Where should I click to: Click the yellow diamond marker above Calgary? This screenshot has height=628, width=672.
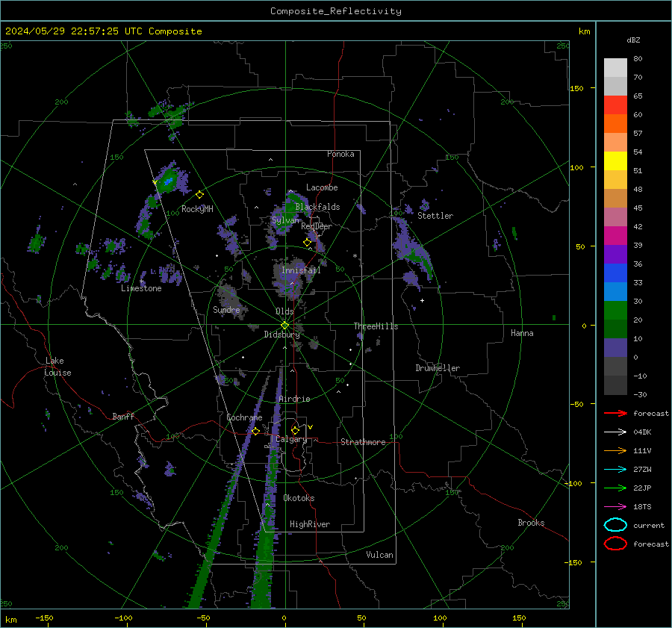click(x=295, y=430)
